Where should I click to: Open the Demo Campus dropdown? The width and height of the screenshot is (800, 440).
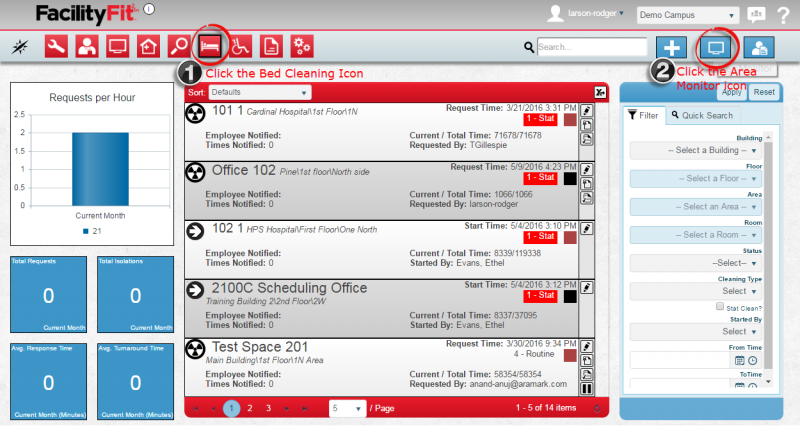[x=689, y=16]
